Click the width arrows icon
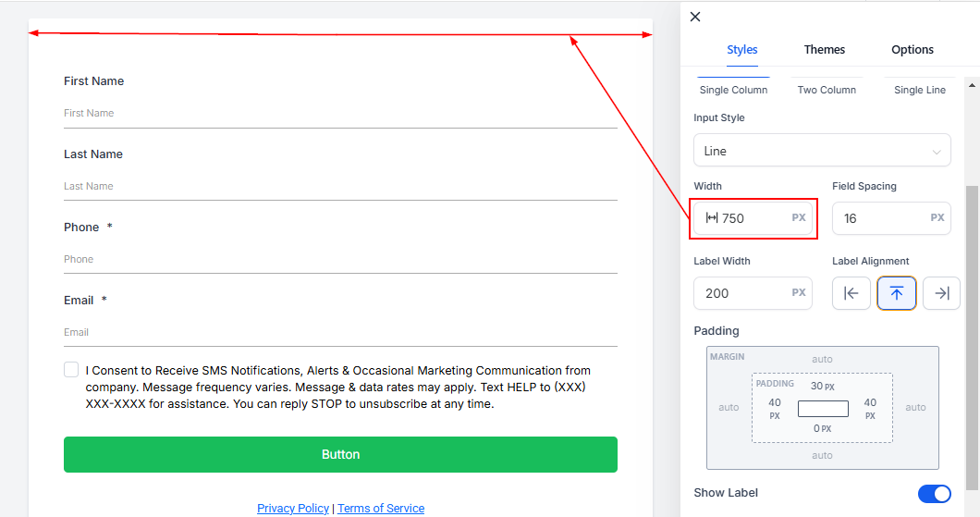 click(x=712, y=218)
